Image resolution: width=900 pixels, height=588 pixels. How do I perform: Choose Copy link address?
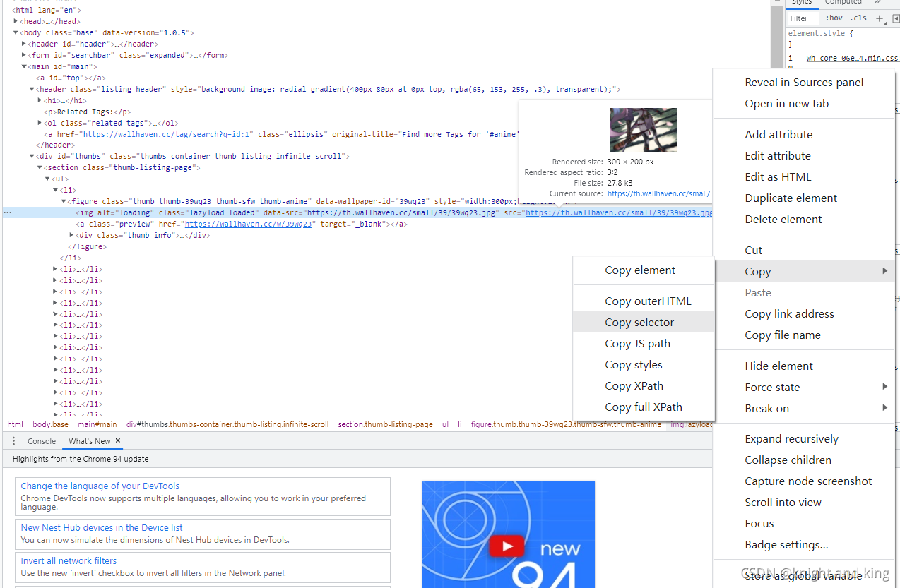click(x=804, y=313)
